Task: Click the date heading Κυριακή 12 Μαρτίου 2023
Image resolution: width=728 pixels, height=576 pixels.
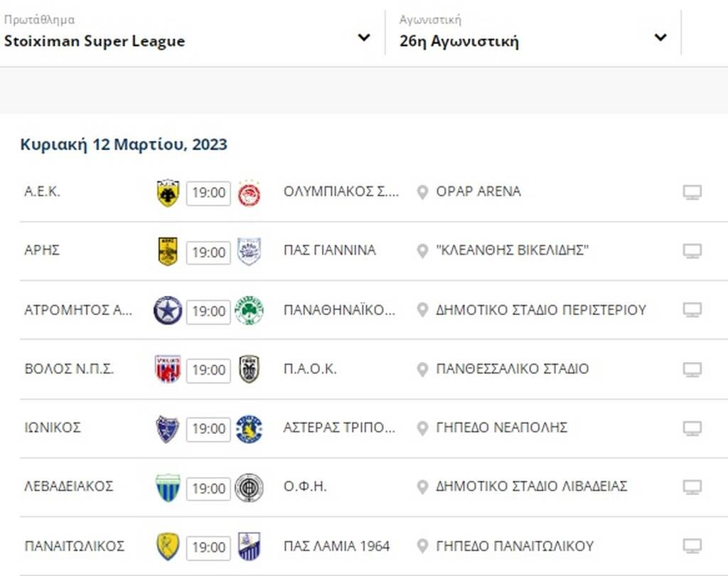Action: coord(123,144)
